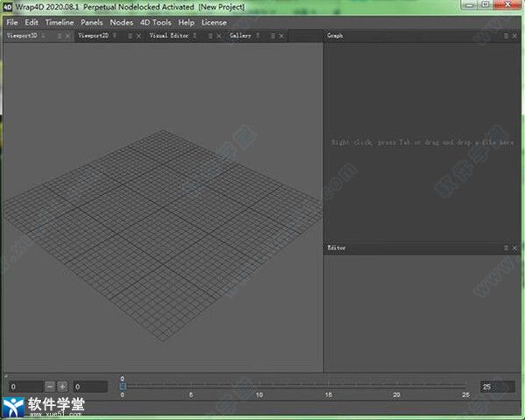Screen dimensions: 525x420
Task: Close the Visual Editor tab
Action: [219, 36]
